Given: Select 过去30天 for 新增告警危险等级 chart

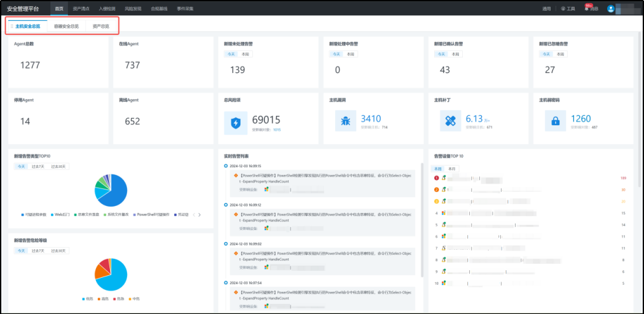Looking at the screenshot, I should [59, 250].
